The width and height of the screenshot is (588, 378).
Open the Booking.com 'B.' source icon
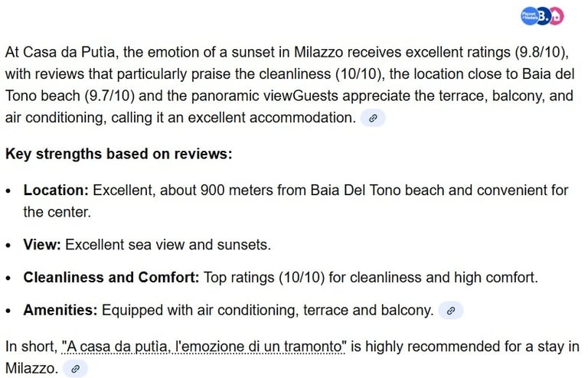pos(543,17)
